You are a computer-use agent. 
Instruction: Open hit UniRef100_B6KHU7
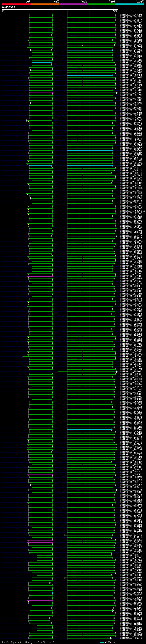point(131,32)
